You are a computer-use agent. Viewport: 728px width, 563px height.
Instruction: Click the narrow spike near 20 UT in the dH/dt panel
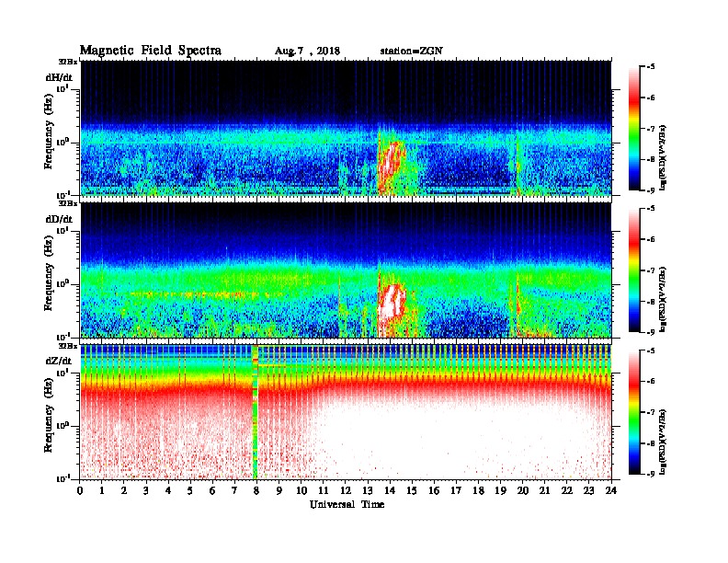(518, 165)
